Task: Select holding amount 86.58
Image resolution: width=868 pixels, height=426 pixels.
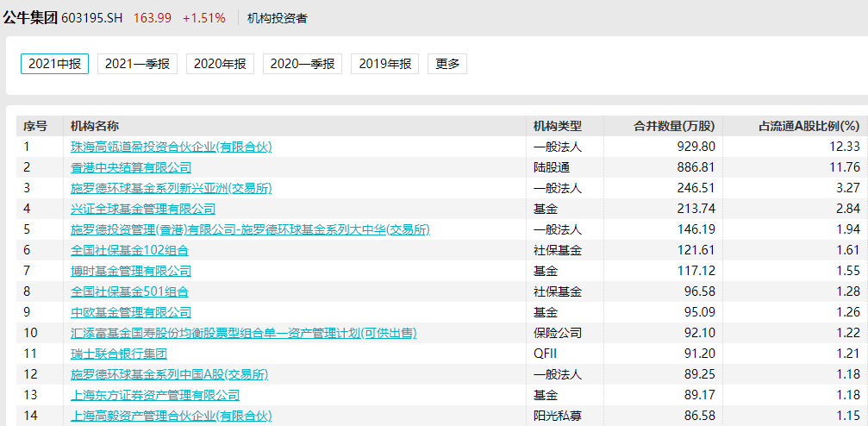Action: 700,416
